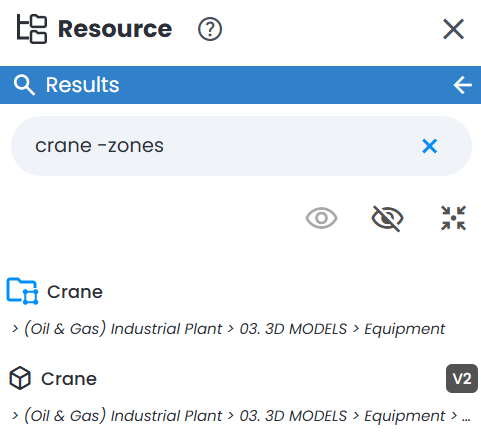Open 03. 3D MODELS in second breadcrumb
The image size is (481, 436).
pyautogui.click(x=293, y=416)
